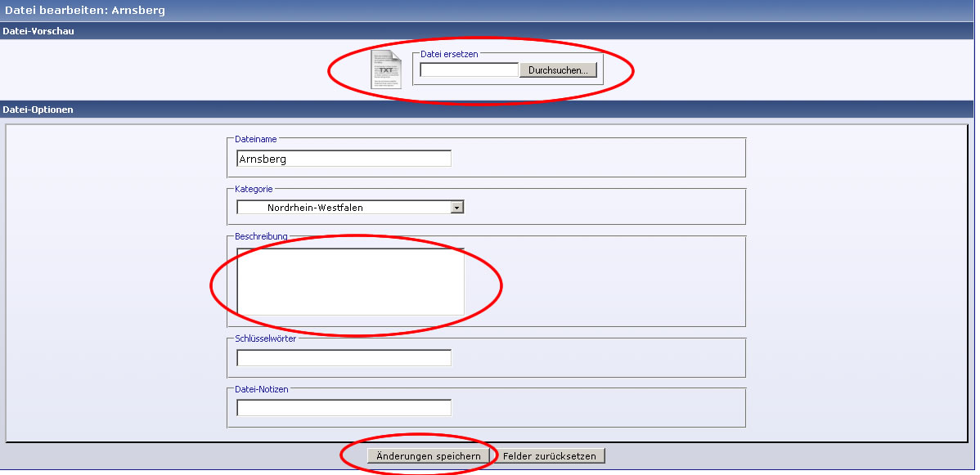This screenshot has height=475, width=980.
Task: Open the Kategorie dropdown showing Nordrhein-Westfalen
Action: tap(344, 208)
